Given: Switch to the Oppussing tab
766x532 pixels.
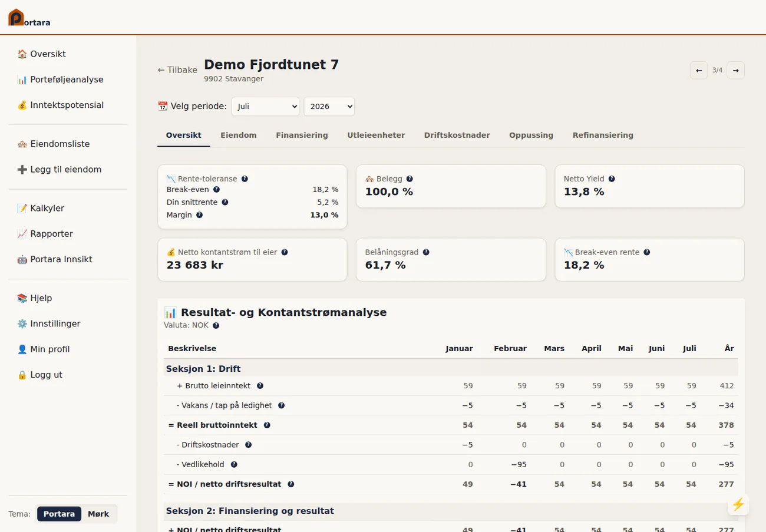Looking at the screenshot, I should coord(531,135).
